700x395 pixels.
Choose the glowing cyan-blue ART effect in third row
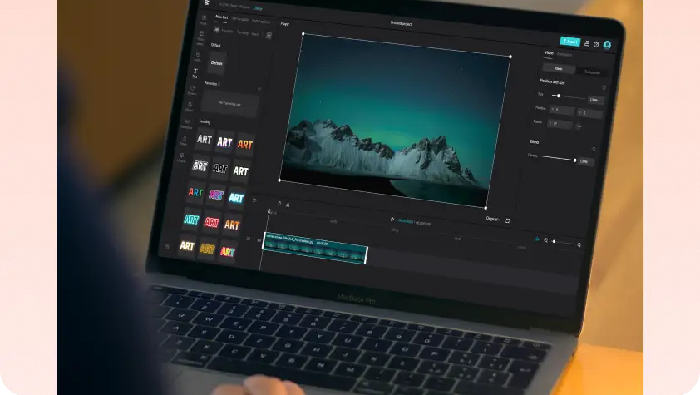click(236, 197)
